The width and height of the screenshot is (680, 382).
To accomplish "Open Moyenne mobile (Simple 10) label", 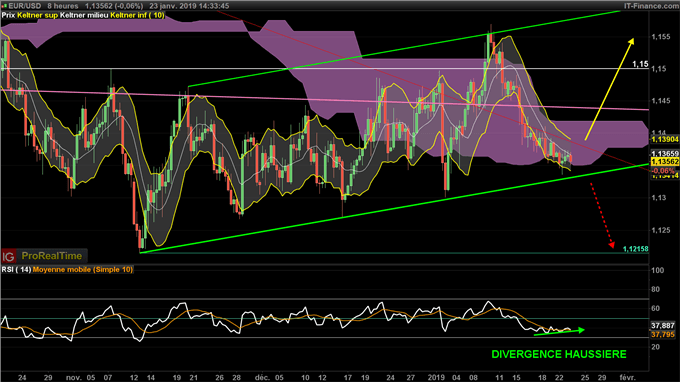I will (x=83, y=269).
